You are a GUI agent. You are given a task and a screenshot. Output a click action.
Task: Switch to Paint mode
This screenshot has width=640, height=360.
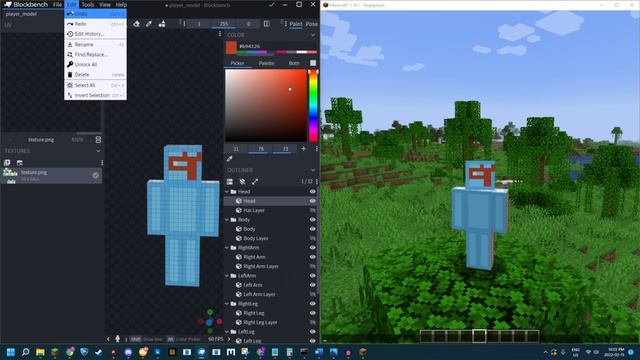pos(296,24)
